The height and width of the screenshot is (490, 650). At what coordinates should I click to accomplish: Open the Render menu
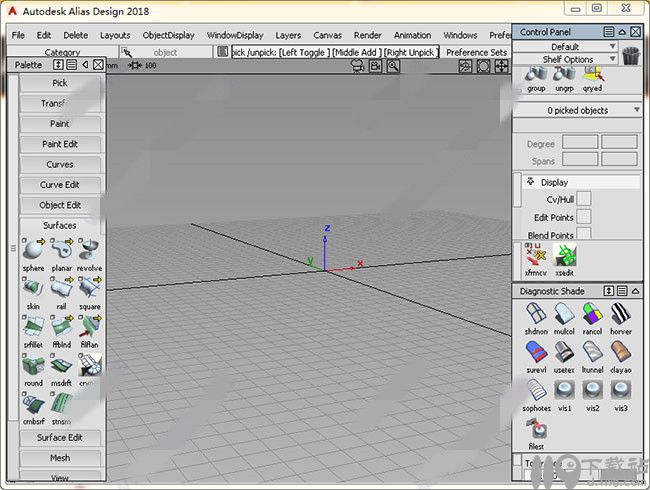tap(367, 35)
